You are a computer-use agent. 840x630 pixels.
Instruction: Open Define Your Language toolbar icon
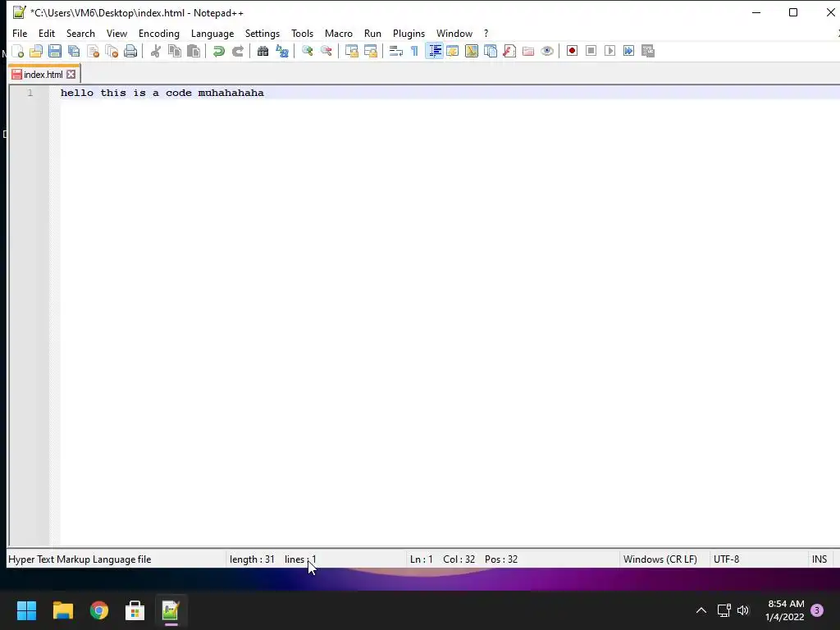(x=453, y=51)
